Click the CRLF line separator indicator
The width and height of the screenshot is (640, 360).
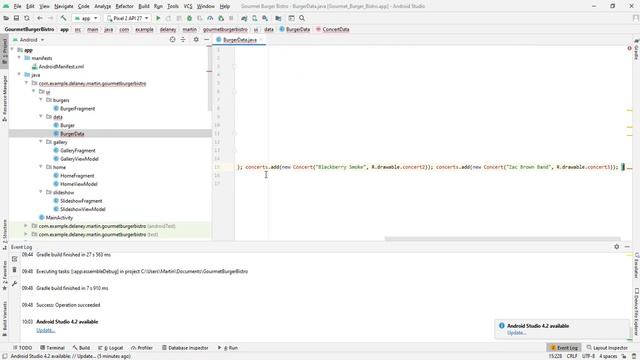[x=572, y=356]
